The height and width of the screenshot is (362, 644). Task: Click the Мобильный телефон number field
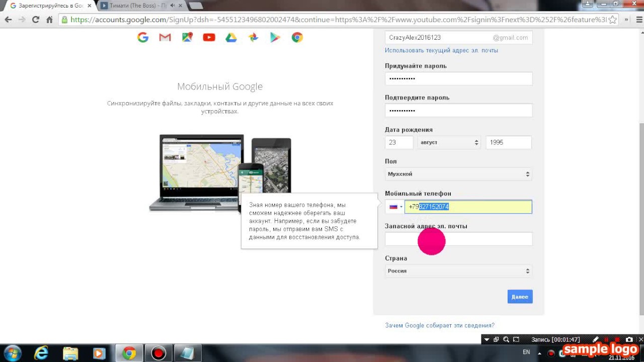click(468, 207)
